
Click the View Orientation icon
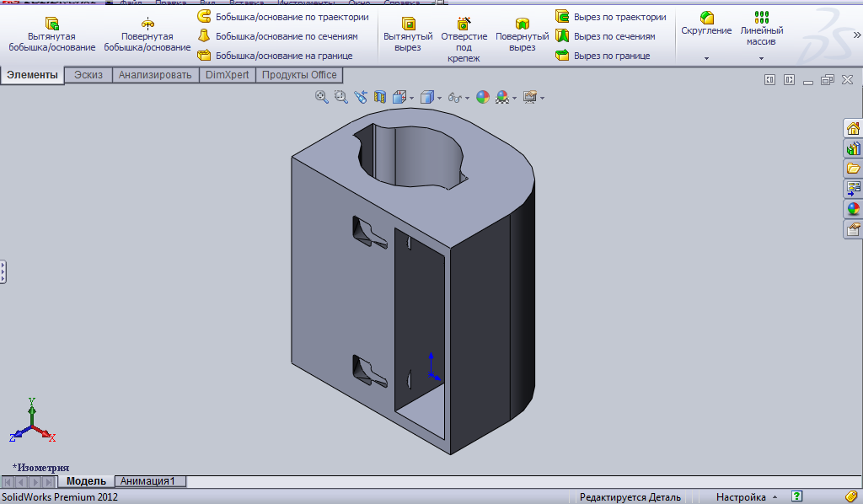(x=399, y=98)
